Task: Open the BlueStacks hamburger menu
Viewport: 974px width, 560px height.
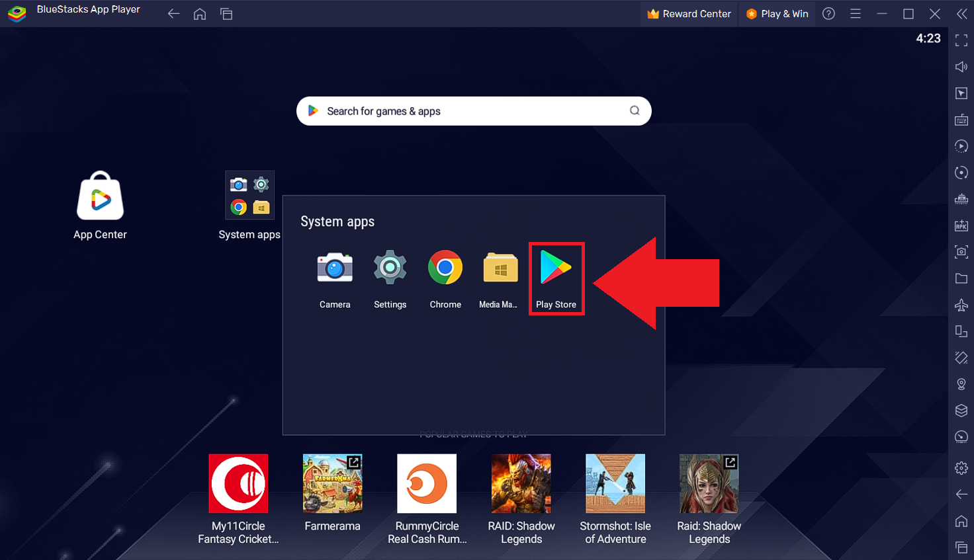Action: (x=856, y=13)
